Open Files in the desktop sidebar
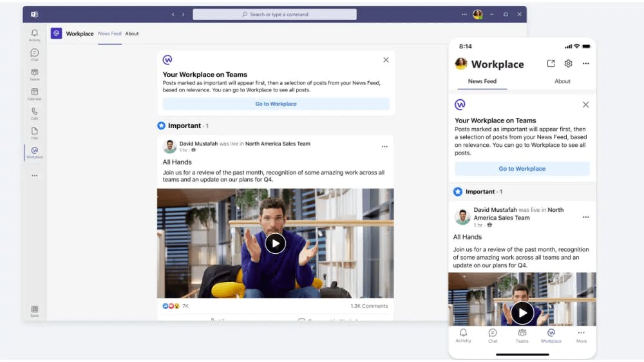Image resolution: width=644 pixels, height=362 pixels. pos(35,133)
